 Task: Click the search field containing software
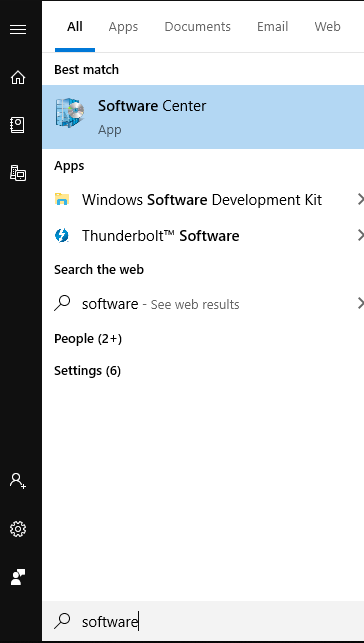coord(203,622)
